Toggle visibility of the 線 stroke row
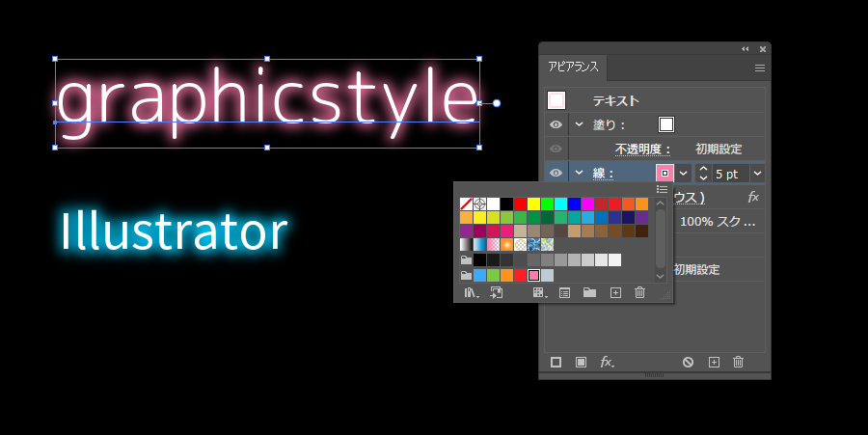Screen dimensions: 868x435 556,173
